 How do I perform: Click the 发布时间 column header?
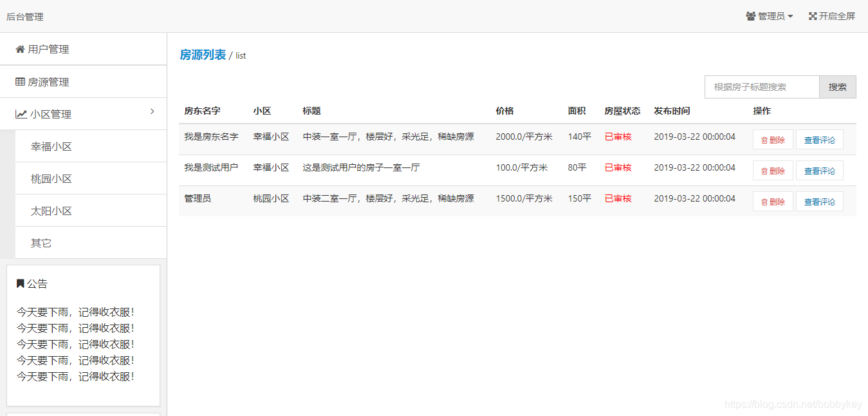[672, 111]
